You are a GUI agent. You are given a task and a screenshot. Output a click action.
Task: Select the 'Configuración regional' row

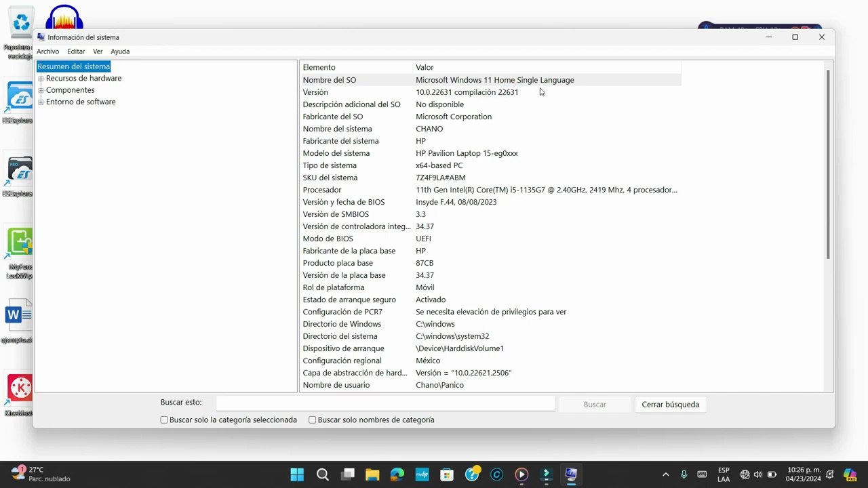pyautogui.click(x=491, y=361)
